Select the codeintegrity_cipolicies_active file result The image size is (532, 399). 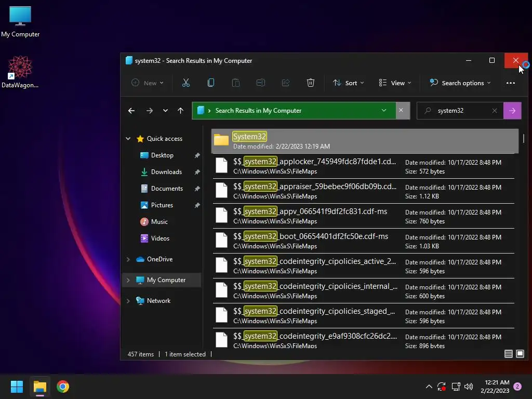coord(363,265)
